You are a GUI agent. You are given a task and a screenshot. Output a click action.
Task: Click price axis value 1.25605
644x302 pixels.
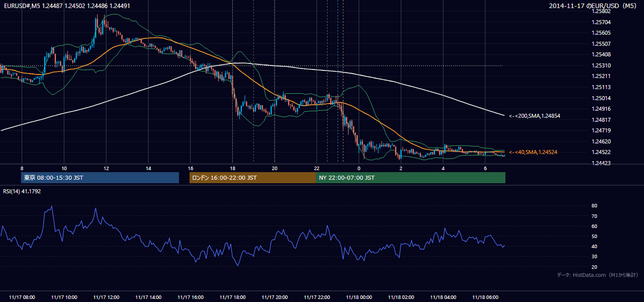[x=602, y=33]
